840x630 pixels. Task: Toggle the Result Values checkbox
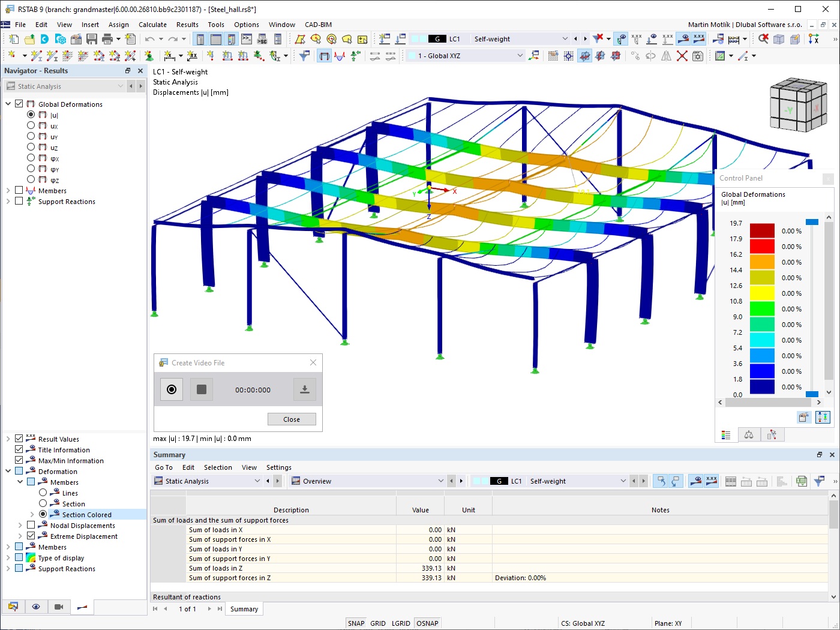coord(19,439)
